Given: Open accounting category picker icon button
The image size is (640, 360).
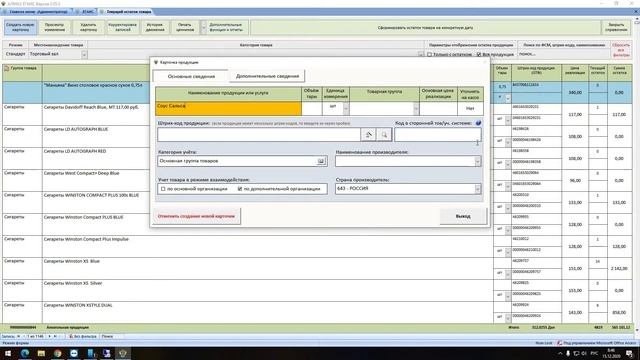Looking at the screenshot, I should click(x=321, y=161).
